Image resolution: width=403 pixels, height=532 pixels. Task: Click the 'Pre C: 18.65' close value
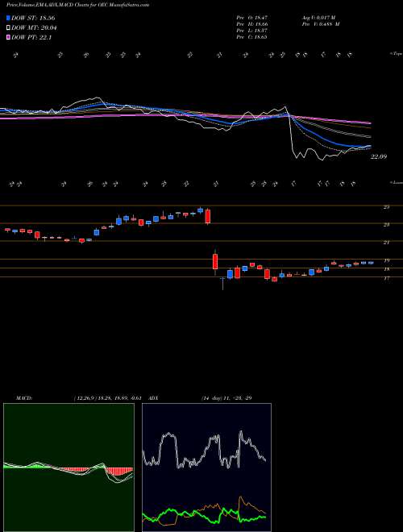pos(253,36)
